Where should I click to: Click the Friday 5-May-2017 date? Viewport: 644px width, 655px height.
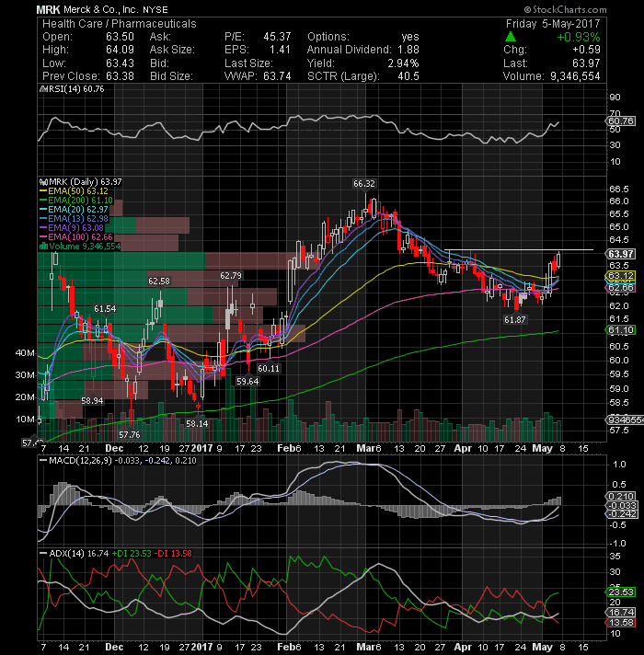[553, 24]
